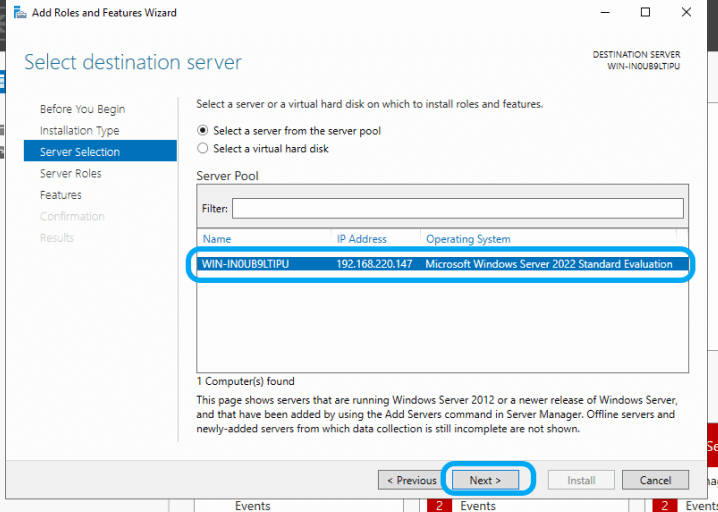Sort server pool by Name column
This screenshot has height=512, width=718.
tap(217, 239)
